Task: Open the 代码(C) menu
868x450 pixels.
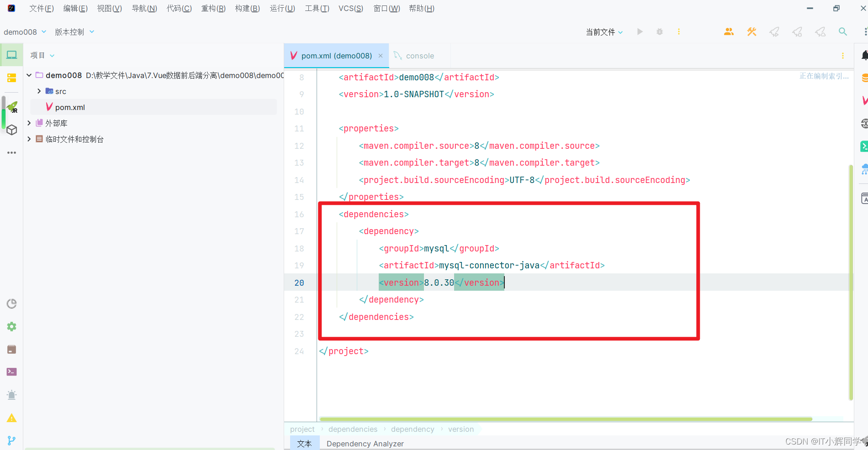Action: (x=179, y=9)
